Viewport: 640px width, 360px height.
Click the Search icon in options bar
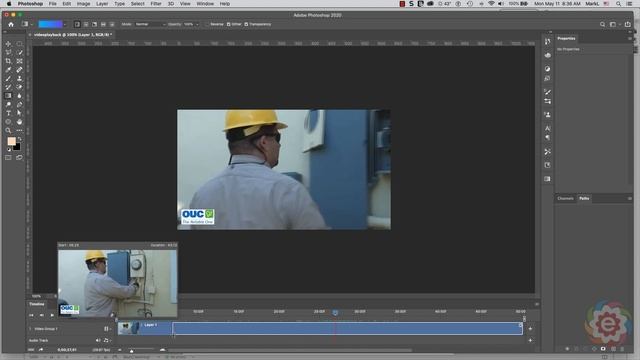[602, 24]
